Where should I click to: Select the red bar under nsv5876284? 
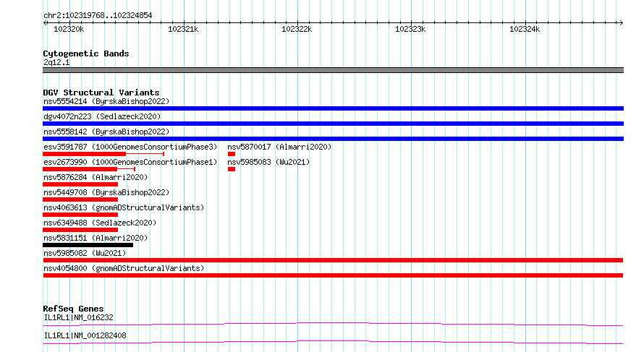point(80,184)
